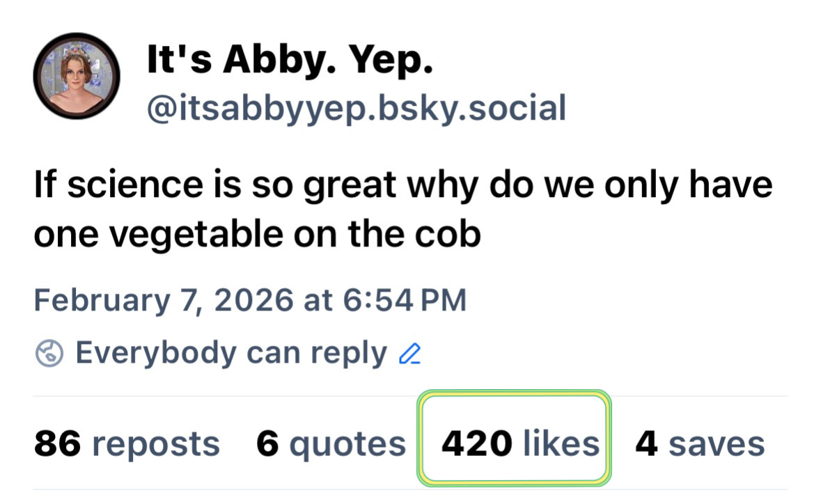This screenshot has height=504, width=821.
Task: Click the word "saves"
Action: click(x=716, y=443)
